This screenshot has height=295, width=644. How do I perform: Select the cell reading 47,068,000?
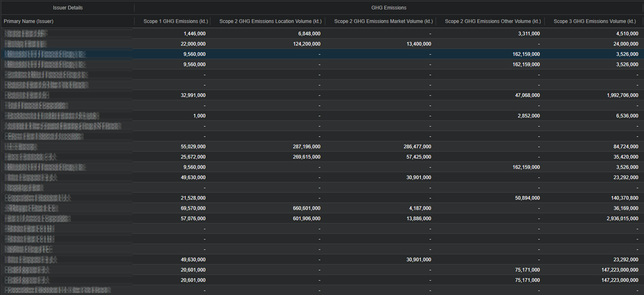[528, 95]
